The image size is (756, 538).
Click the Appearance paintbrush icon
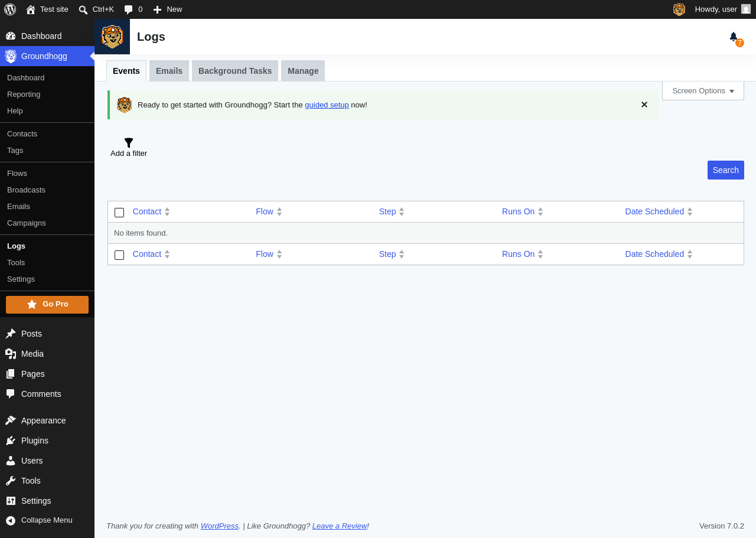pos(11,420)
